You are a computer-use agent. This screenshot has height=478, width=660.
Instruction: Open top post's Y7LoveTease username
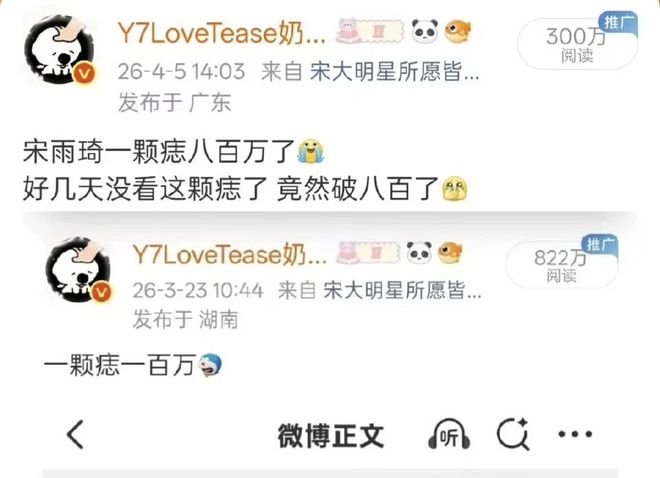(222, 33)
